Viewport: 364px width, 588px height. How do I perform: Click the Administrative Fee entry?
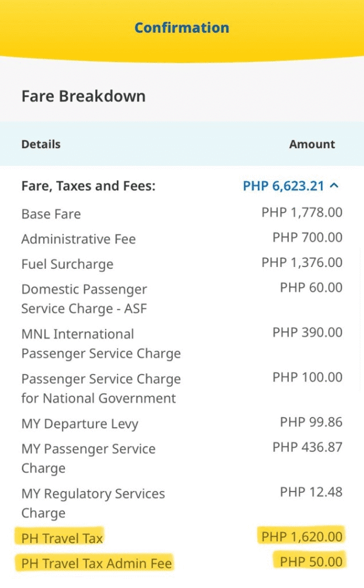[x=78, y=239]
